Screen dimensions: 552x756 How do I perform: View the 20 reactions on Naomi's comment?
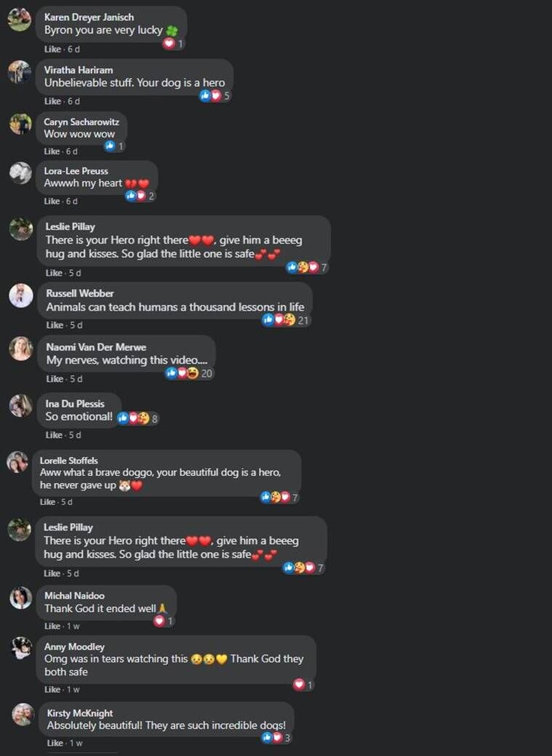tap(190, 373)
